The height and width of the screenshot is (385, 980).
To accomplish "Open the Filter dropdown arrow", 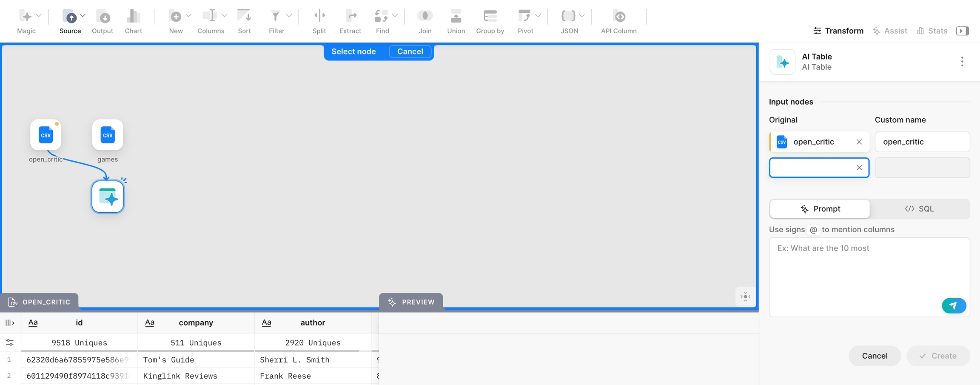I will point(289,16).
